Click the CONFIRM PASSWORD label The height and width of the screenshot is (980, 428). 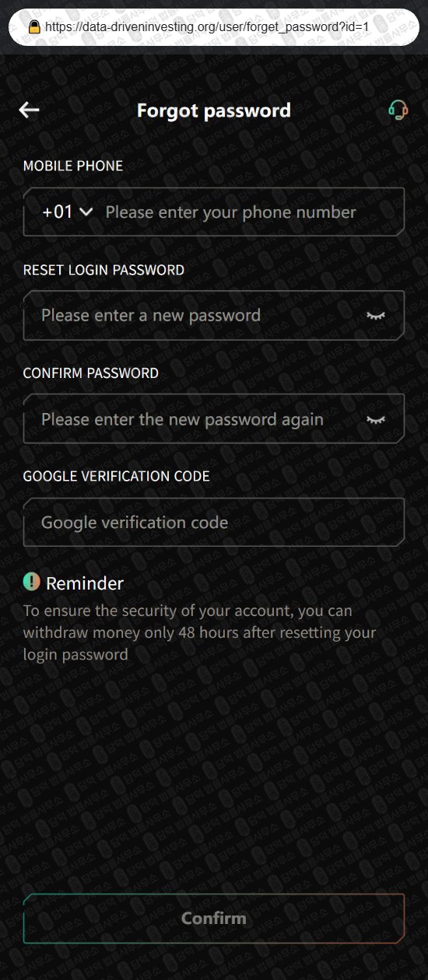point(91,373)
